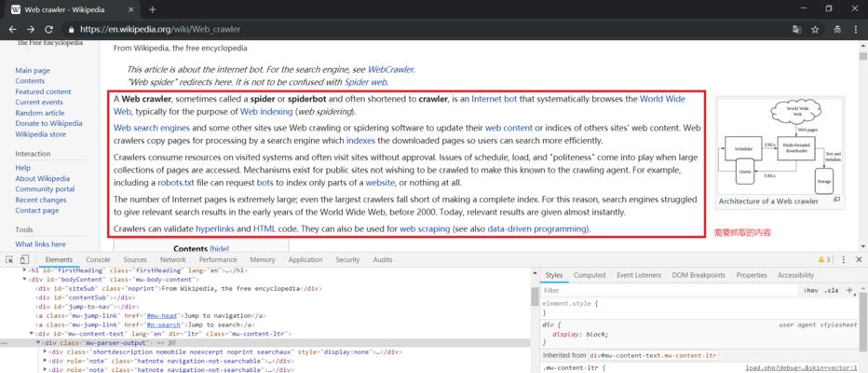Toggle the device toolbar icon
The image size is (868, 373).
pyautogui.click(x=24, y=260)
